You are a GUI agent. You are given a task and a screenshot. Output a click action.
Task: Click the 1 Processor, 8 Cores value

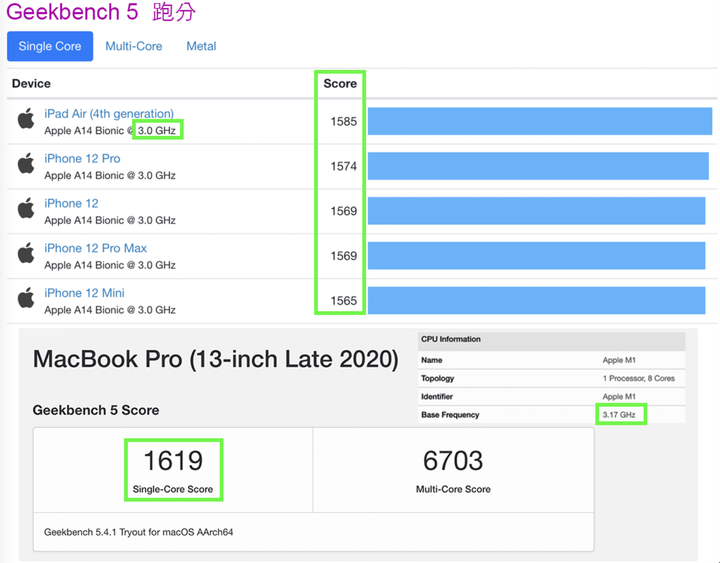639,378
